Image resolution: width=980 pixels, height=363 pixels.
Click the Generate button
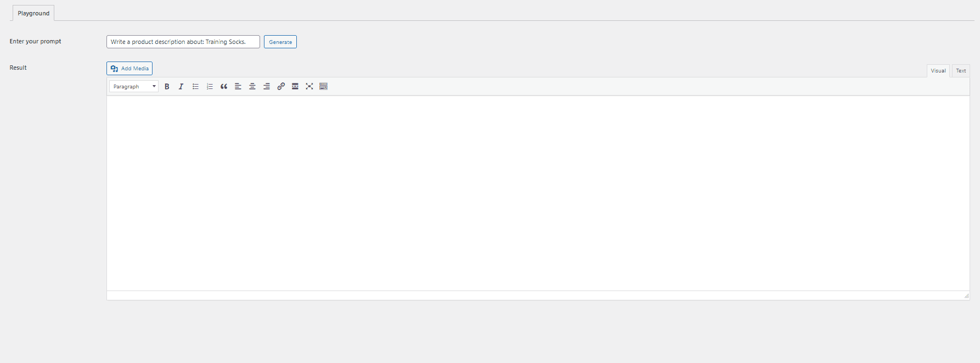(x=280, y=42)
